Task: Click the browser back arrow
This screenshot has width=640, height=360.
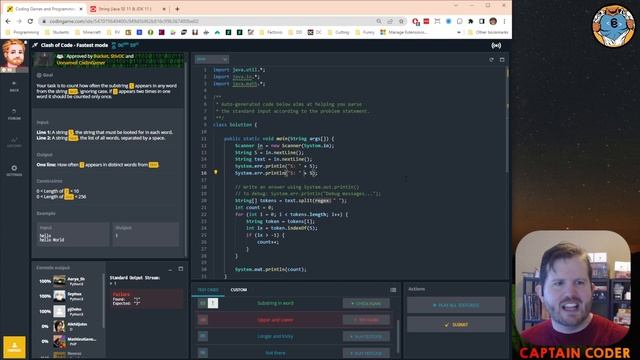Action: coord(8,21)
